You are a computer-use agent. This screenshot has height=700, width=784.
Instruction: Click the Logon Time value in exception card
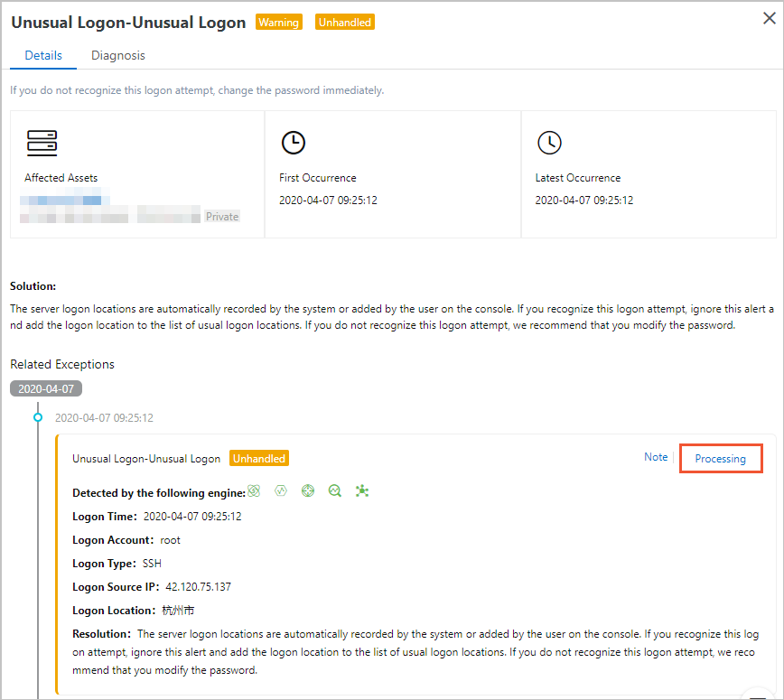[x=192, y=517]
